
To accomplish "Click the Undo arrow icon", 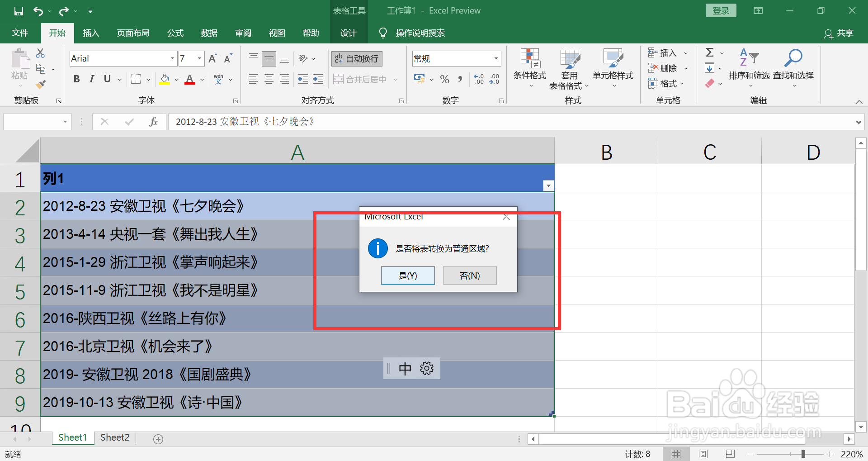I will click(38, 11).
